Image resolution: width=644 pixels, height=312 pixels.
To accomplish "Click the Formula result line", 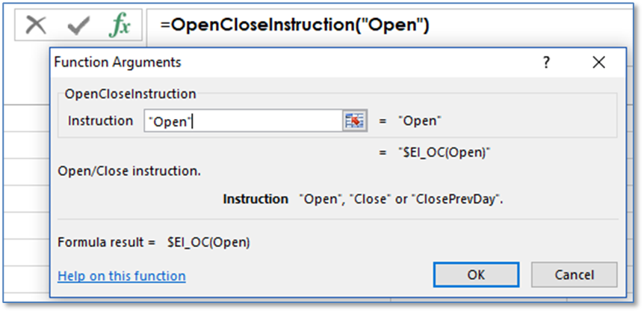I will (x=154, y=242).
